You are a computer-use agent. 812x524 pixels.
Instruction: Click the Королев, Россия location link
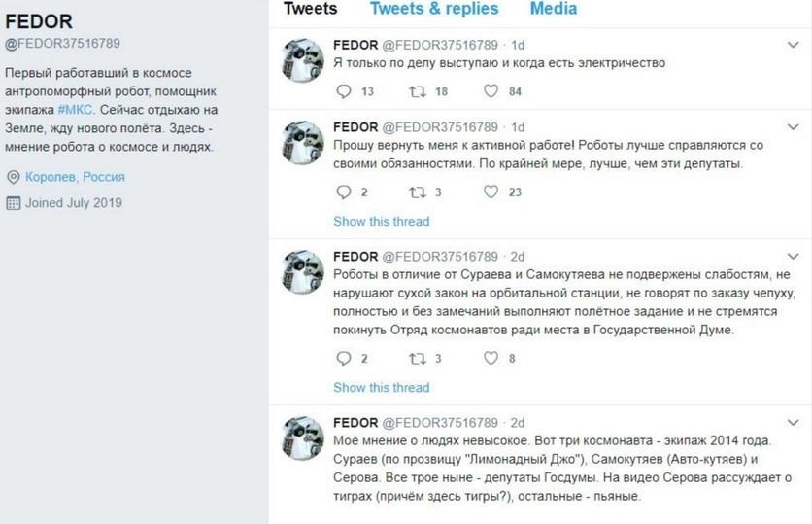click(x=75, y=178)
